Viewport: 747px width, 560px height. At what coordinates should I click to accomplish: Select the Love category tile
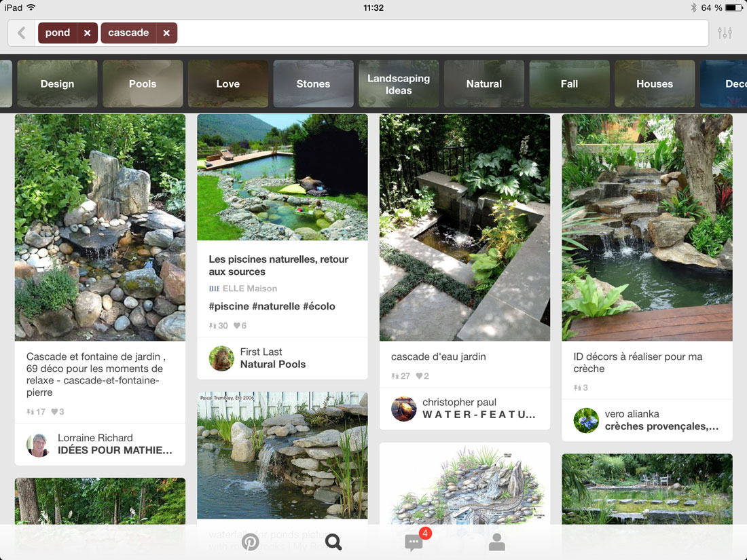(227, 83)
